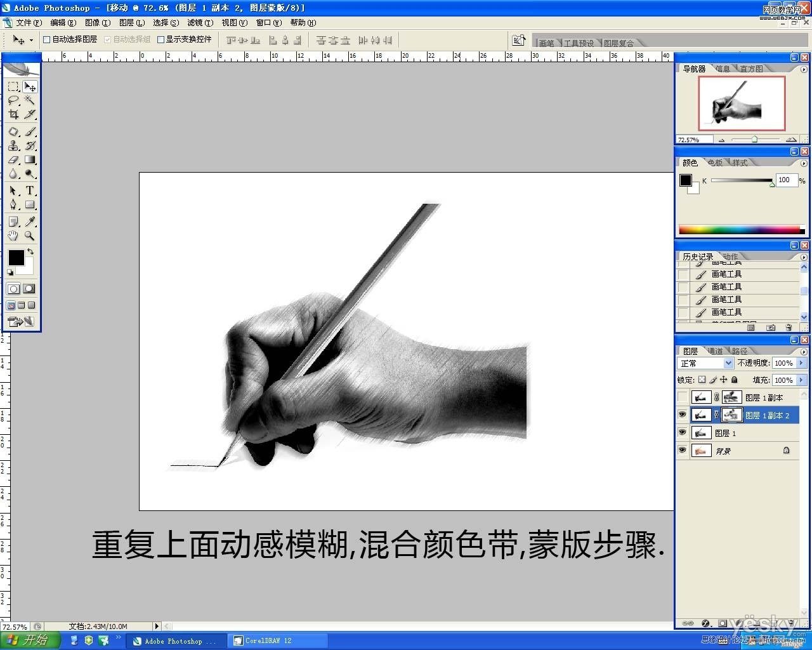
Task: Show the hidden 图层 1 副本 layer
Action: pyautogui.click(x=683, y=397)
